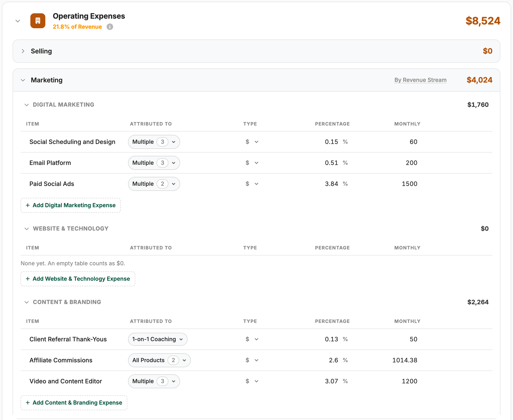Image resolution: width=513 pixels, height=420 pixels.
Task: Change type selector for Paid Social Ads
Action: pos(252,184)
